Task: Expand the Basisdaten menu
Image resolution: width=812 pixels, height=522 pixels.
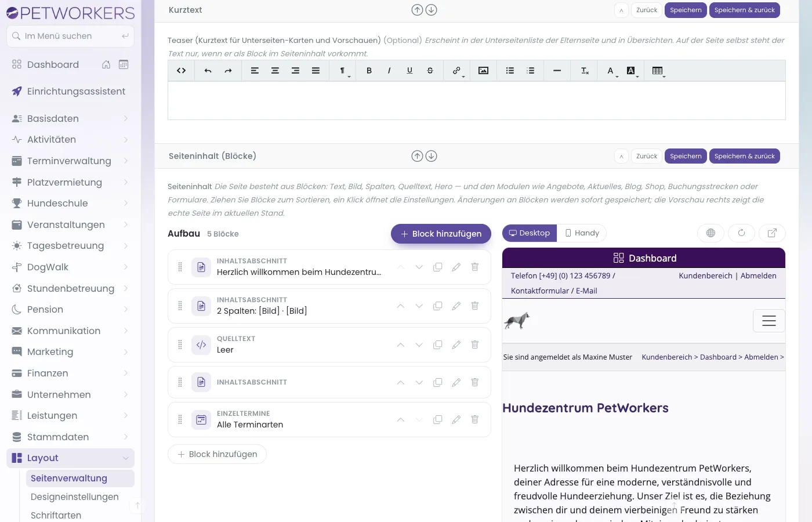Action: click(x=70, y=118)
